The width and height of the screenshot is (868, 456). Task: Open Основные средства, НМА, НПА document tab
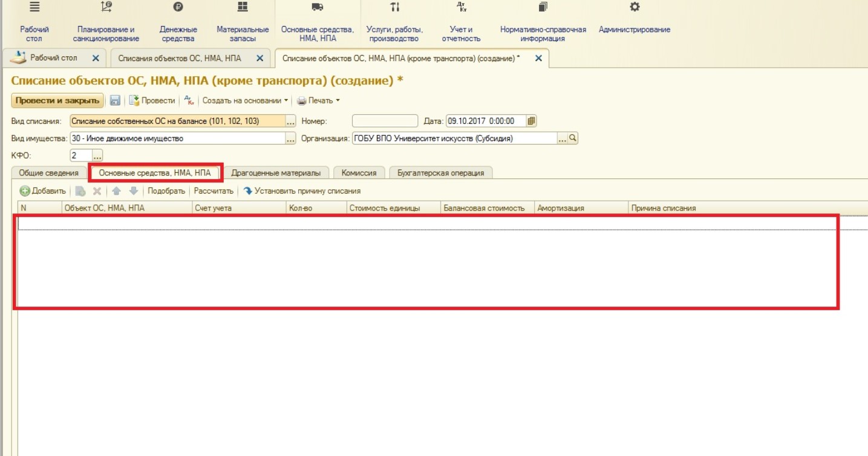155,173
